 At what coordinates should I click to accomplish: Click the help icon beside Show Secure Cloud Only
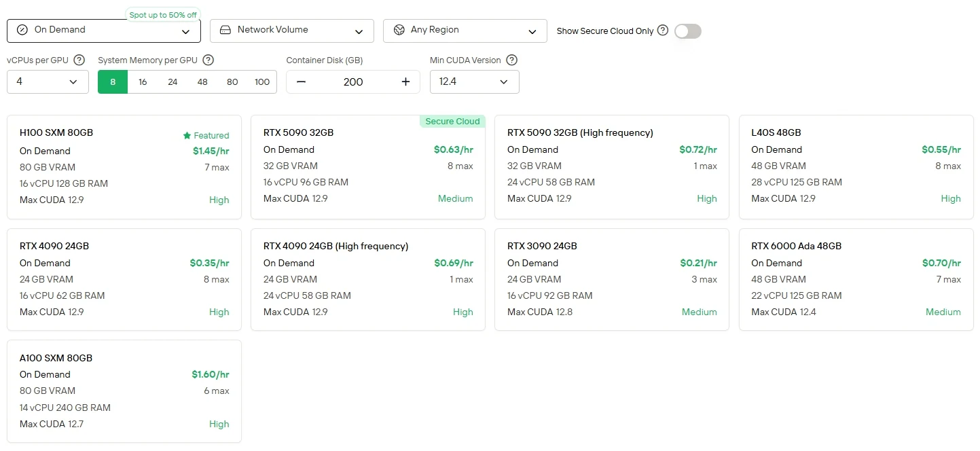pyautogui.click(x=663, y=31)
